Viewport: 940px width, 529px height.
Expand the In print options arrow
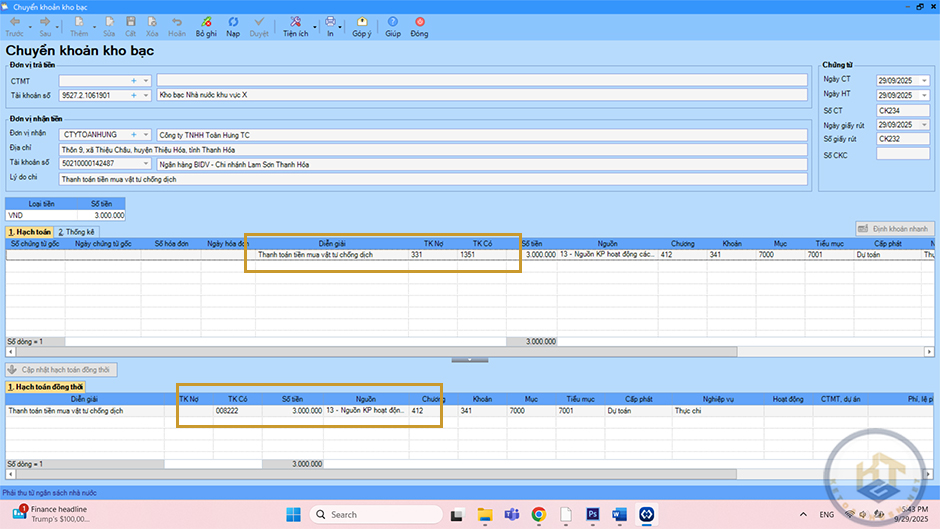pyautogui.click(x=341, y=25)
